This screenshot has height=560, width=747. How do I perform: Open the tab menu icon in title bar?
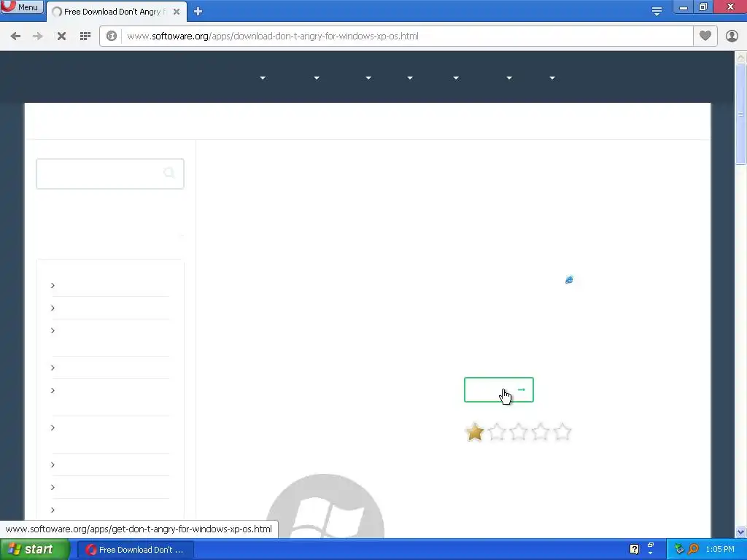(657, 11)
